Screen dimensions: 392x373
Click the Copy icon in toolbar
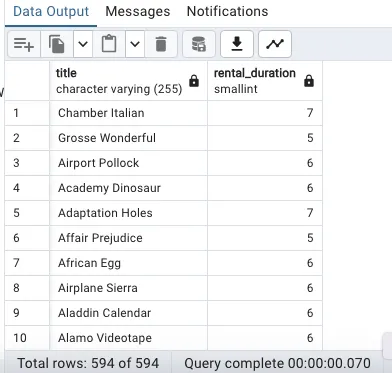tap(57, 44)
